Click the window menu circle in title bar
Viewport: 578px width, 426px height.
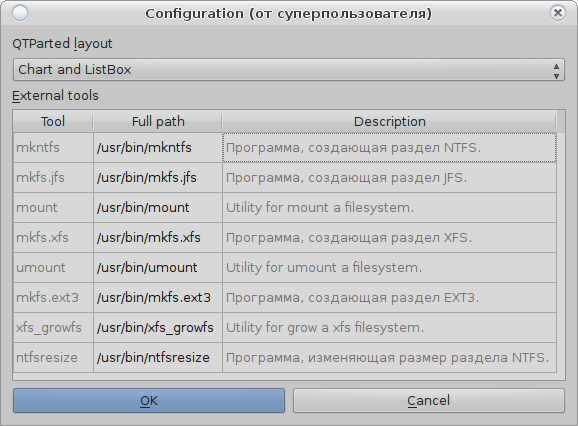click(20, 13)
